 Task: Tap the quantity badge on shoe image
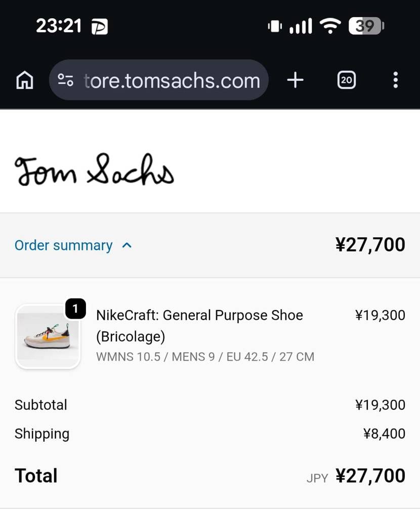click(75, 309)
